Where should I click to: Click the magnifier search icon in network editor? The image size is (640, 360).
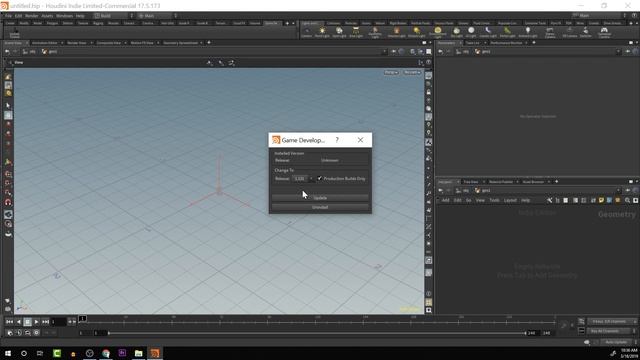(627, 200)
